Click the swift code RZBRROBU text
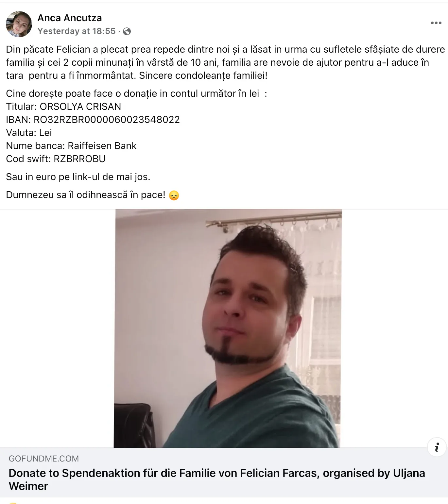This screenshot has width=448, height=504. (x=79, y=159)
